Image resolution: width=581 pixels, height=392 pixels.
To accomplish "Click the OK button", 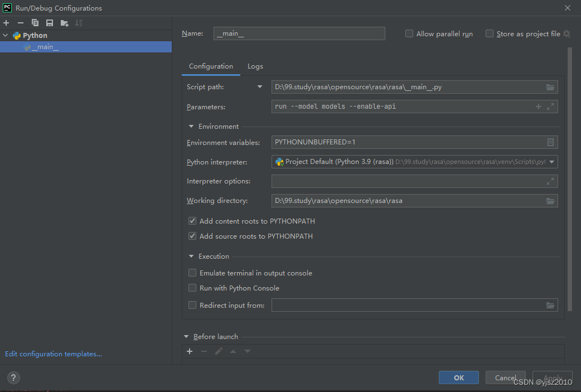I will click(459, 378).
